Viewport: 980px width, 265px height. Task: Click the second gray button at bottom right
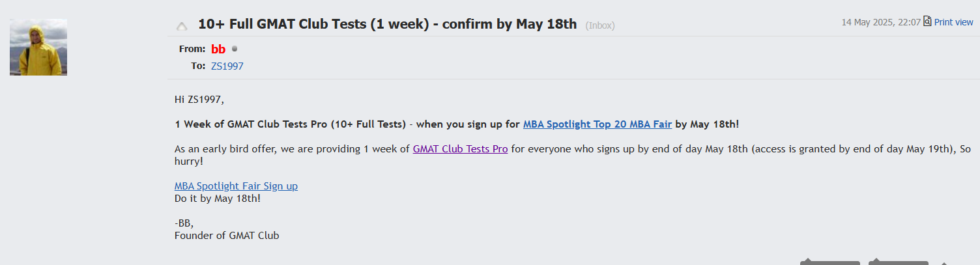tap(898, 262)
